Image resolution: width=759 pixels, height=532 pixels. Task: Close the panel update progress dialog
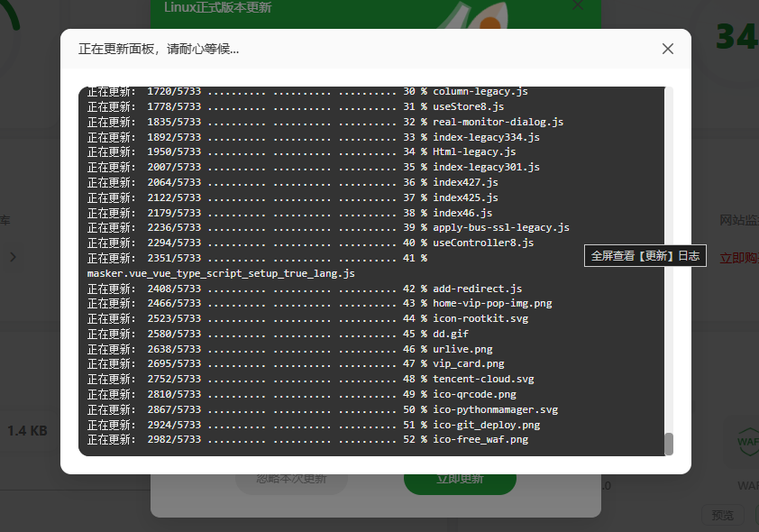coord(668,49)
